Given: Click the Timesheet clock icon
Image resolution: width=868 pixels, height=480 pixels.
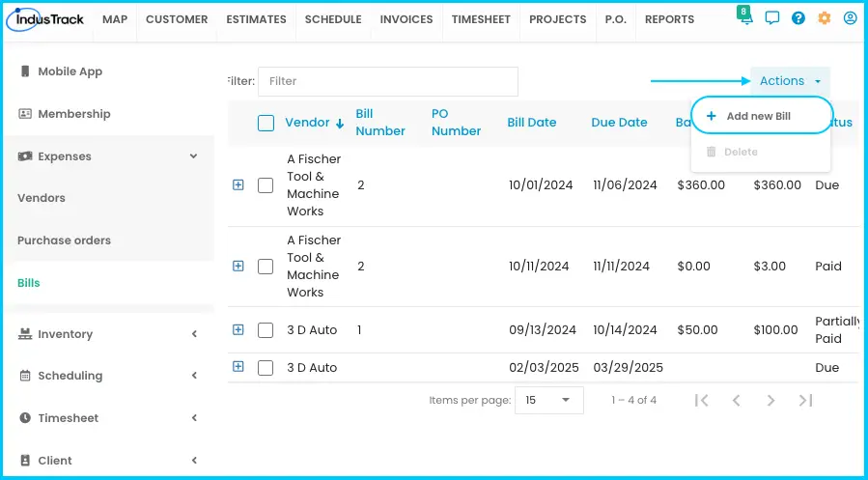Looking at the screenshot, I should tap(25, 418).
